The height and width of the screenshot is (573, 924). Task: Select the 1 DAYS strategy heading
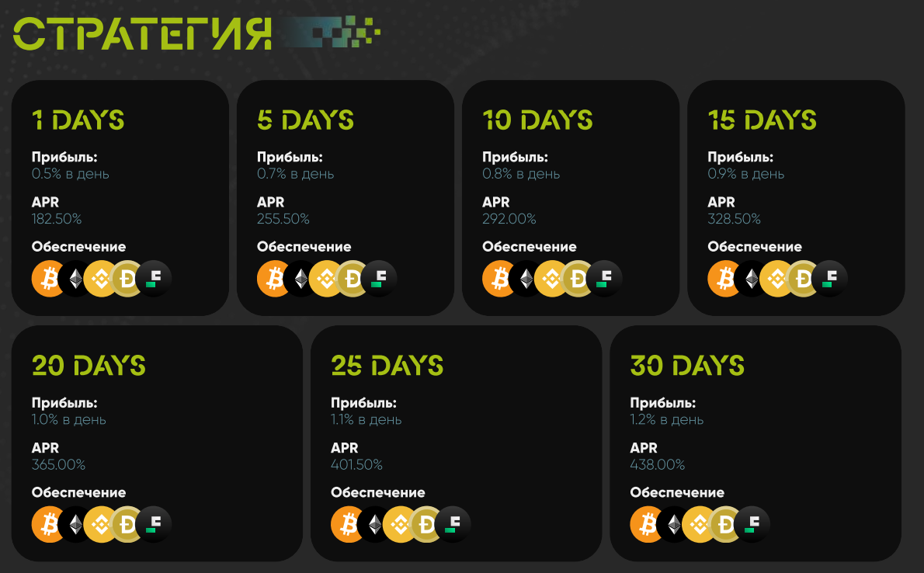point(78,120)
